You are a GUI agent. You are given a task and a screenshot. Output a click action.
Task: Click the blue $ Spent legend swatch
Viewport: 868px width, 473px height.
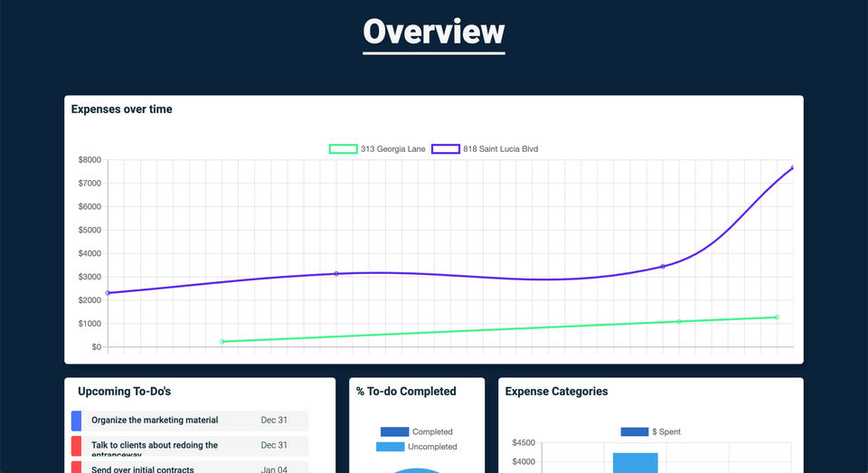pos(635,432)
